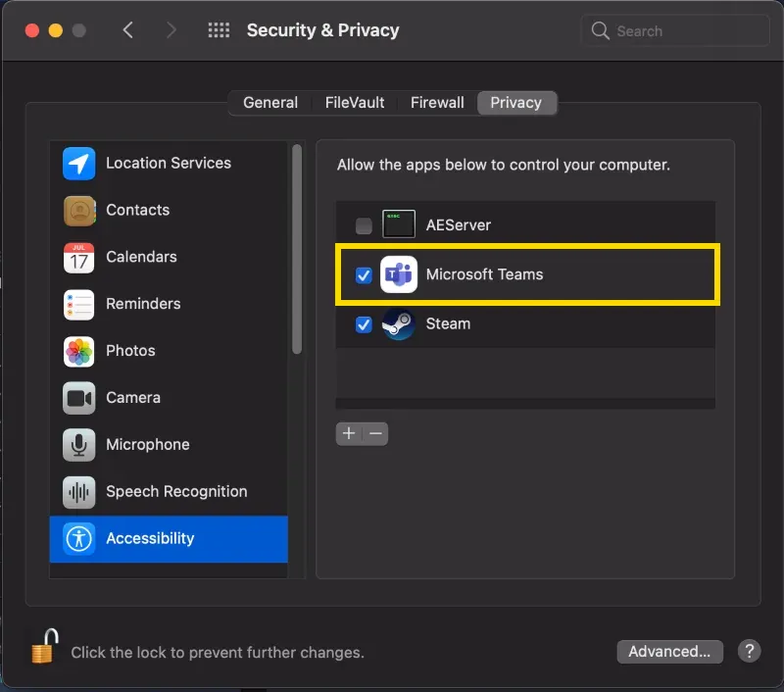This screenshot has width=784, height=692.
Task: Click in the Search field
Action: tap(675, 30)
